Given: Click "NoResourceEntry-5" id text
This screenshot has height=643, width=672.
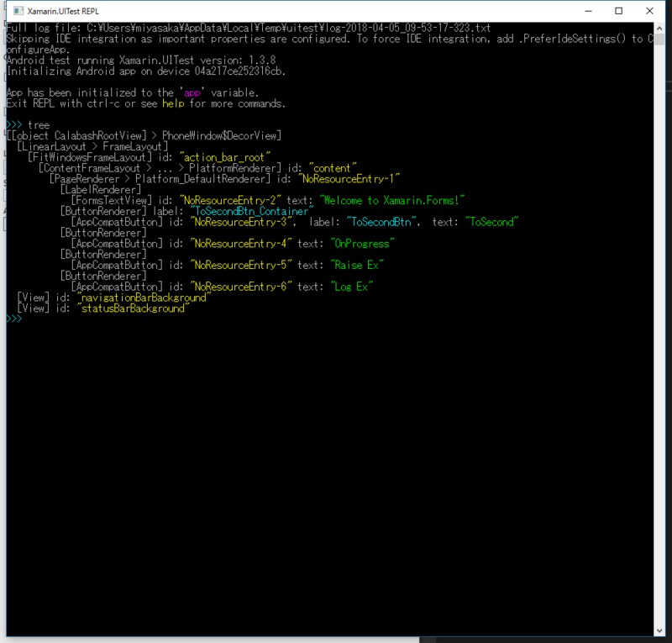Looking at the screenshot, I should pyautogui.click(x=241, y=265).
